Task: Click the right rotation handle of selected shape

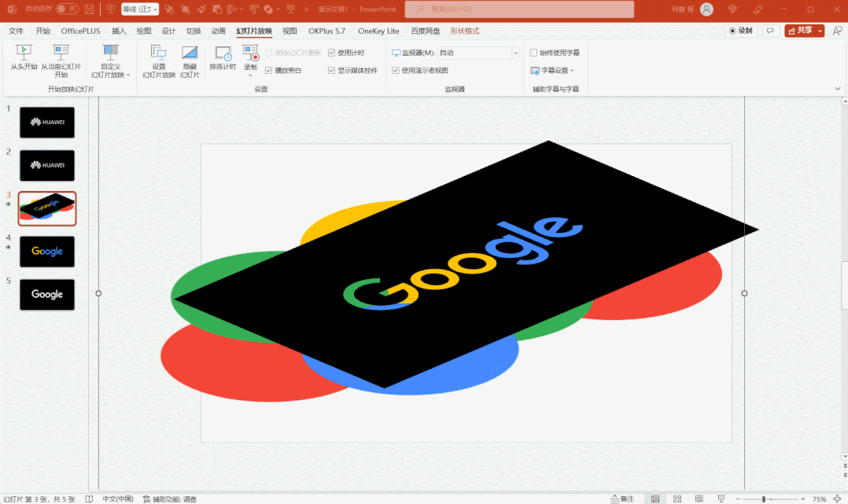Action: point(744,293)
